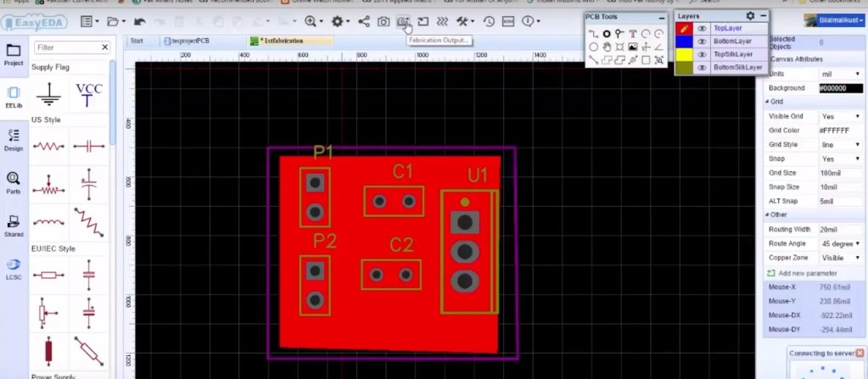Select the Rectangle tool in PCB Tools

coord(646,59)
